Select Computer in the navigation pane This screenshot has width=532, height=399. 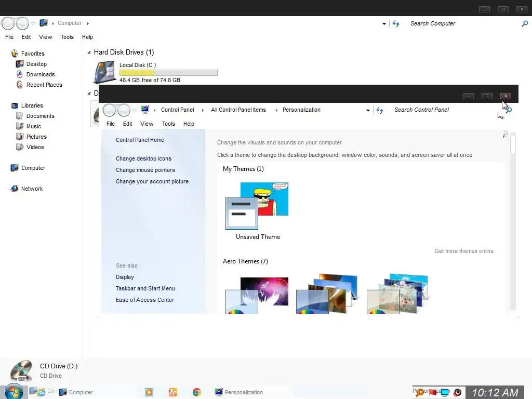[x=33, y=168]
